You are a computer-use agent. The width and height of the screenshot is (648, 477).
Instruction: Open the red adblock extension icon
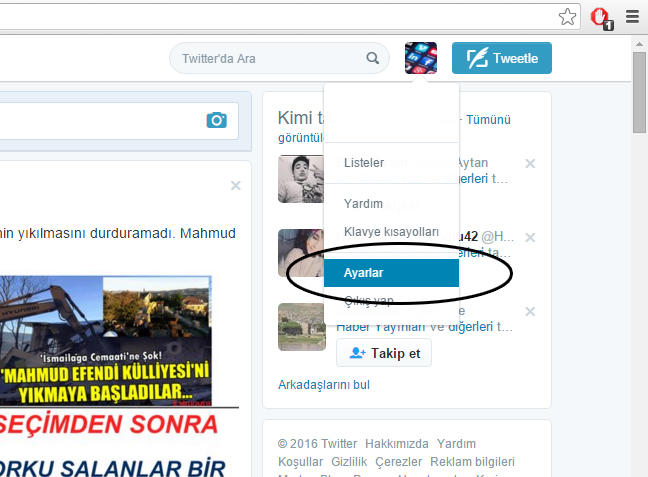pyautogui.click(x=601, y=19)
